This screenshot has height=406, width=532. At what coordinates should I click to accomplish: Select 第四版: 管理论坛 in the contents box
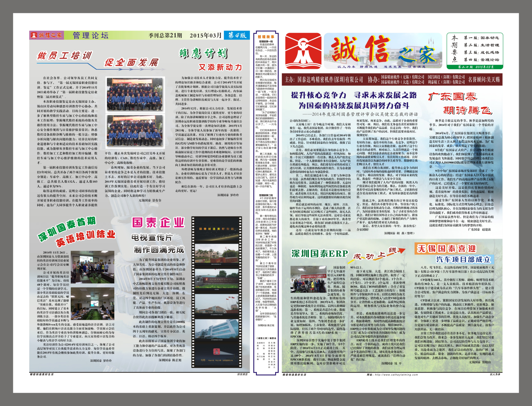(x=481, y=60)
